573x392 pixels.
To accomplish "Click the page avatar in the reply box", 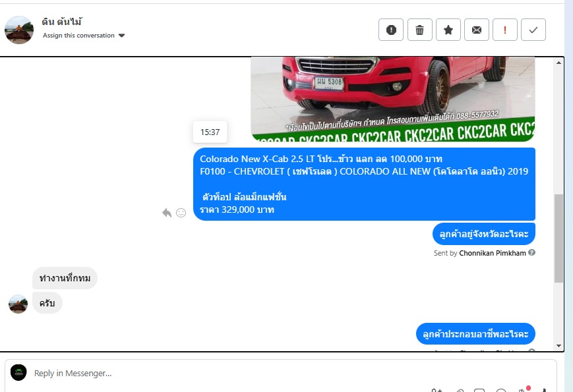I will pyautogui.click(x=18, y=372).
